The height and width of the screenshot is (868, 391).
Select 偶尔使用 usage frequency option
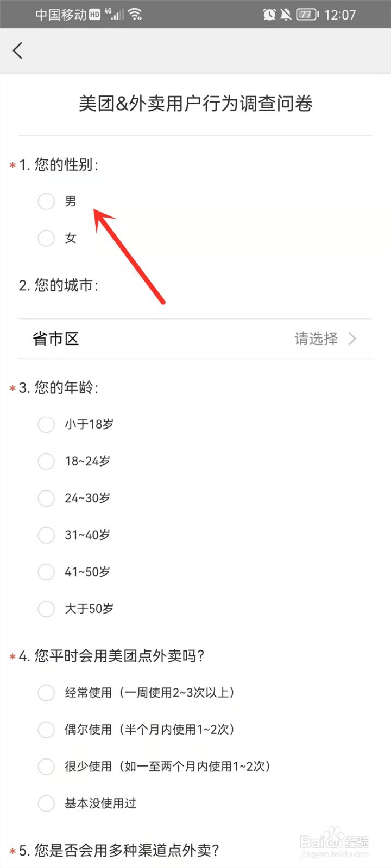pos(46,730)
